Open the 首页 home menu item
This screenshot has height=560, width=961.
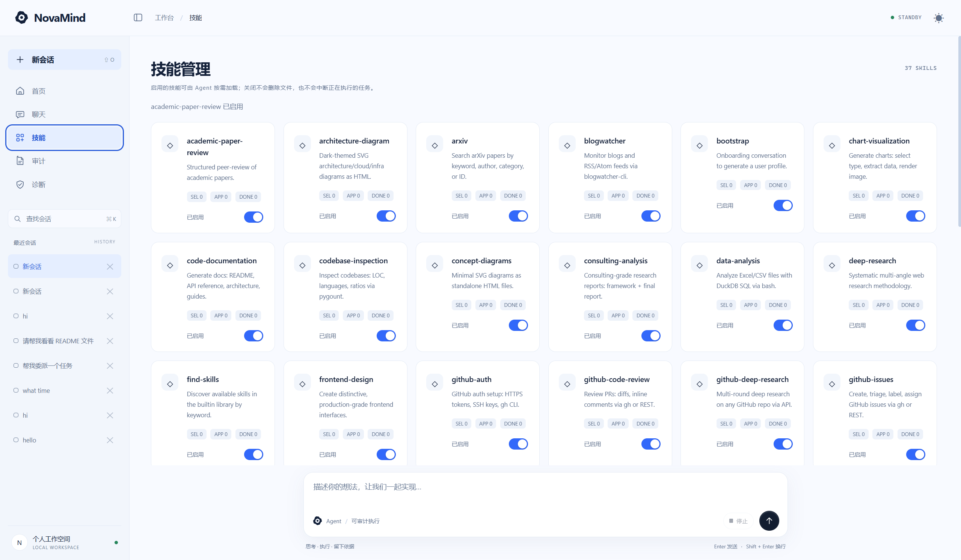(65, 91)
